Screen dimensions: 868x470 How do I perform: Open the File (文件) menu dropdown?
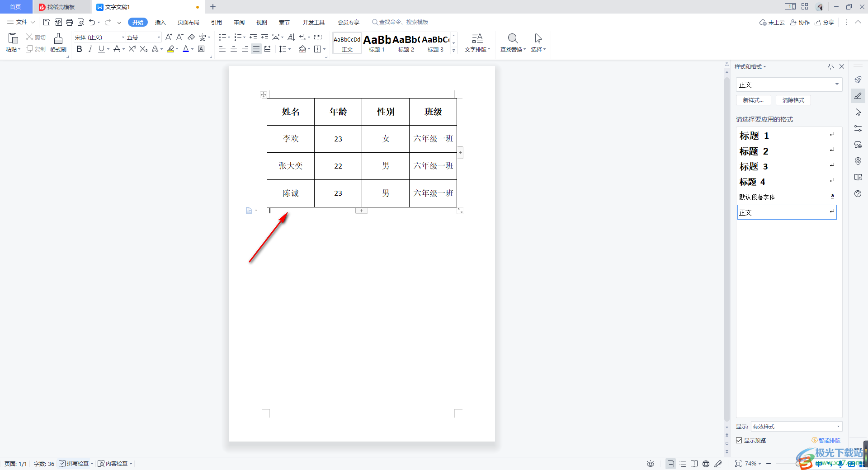click(21, 22)
